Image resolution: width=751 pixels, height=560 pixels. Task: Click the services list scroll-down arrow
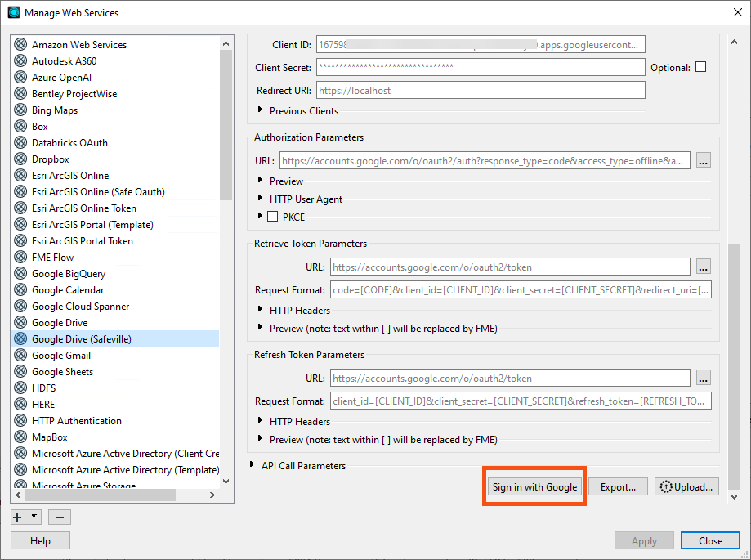[x=226, y=482]
